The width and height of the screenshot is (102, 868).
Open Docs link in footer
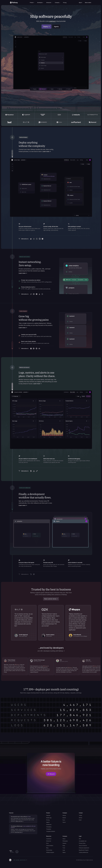[47, 843]
